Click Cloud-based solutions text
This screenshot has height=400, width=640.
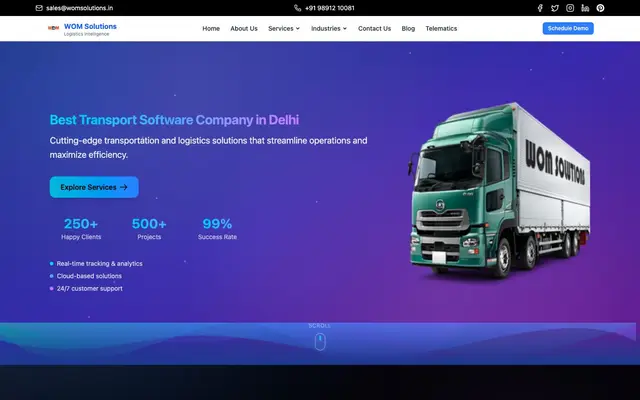click(89, 276)
